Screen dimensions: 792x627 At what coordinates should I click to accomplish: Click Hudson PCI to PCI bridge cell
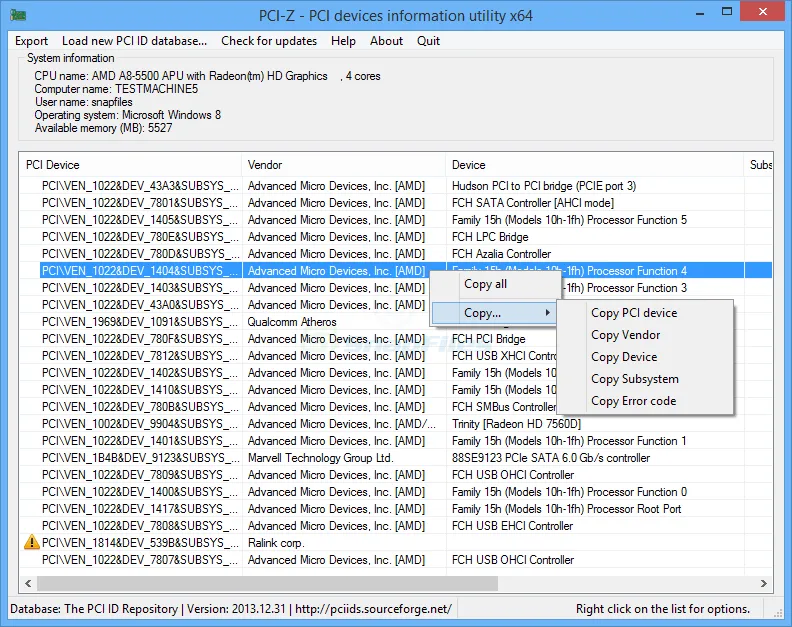click(544, 186)
